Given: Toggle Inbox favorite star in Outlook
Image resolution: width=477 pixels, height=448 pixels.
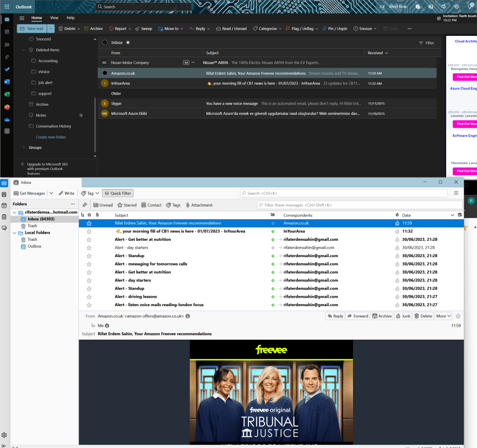Looking at the screenshot, I should [x=128, y=42].
